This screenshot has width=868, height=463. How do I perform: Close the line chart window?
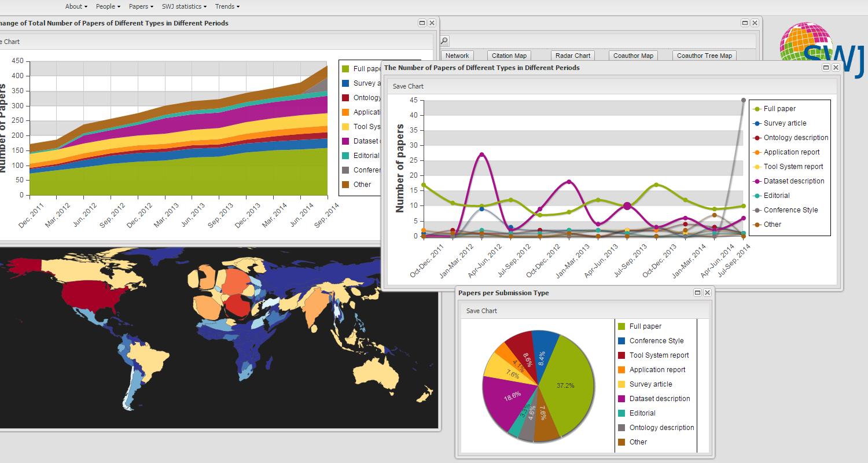[836, 68]
